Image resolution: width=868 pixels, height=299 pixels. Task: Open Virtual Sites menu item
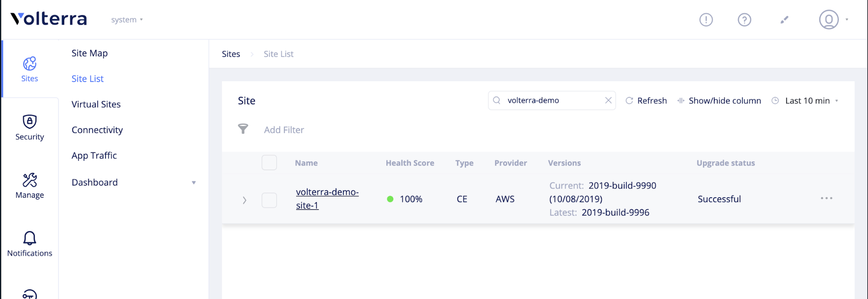[96, 104]
